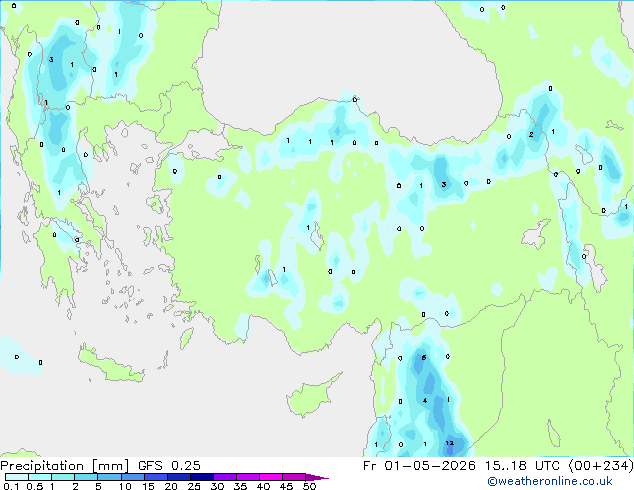Click the 40–45 mm magenta legend box
This screenshot has width=634, height=490.
coord(271,477)
